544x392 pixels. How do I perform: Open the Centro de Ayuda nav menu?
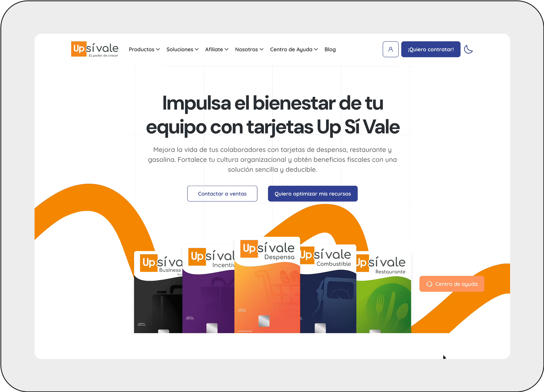(294, 49)
